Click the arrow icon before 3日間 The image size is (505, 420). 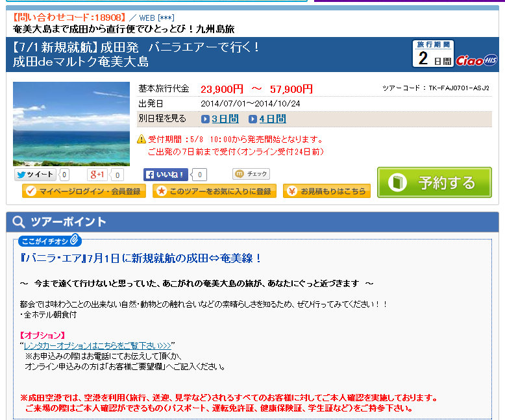click(205, 119)
